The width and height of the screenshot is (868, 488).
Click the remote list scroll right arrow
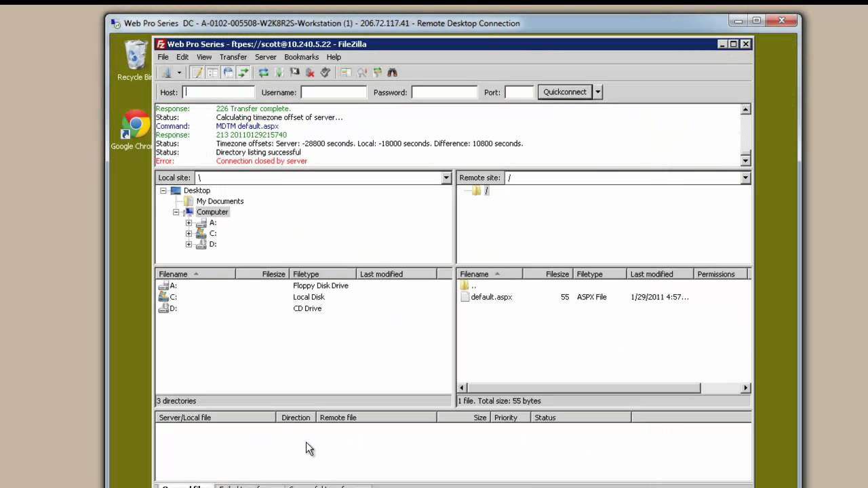(x=745, y=388)
